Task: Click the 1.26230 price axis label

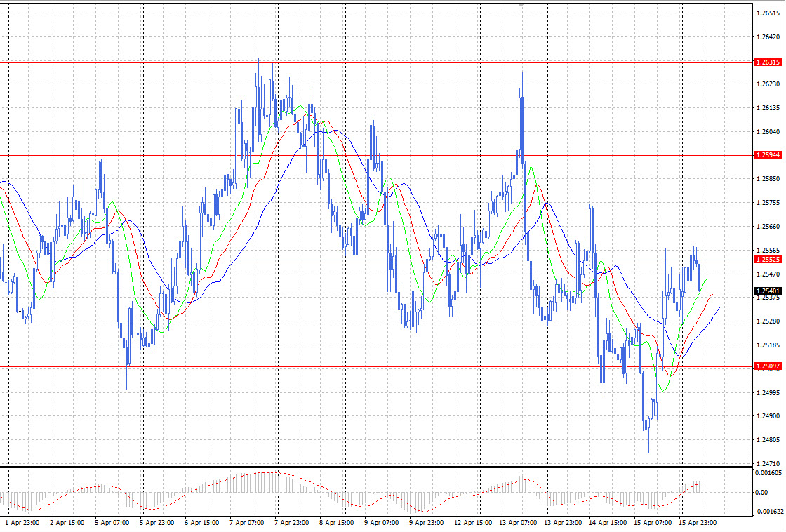Action: pyautogui.click(x=768, y=84)
